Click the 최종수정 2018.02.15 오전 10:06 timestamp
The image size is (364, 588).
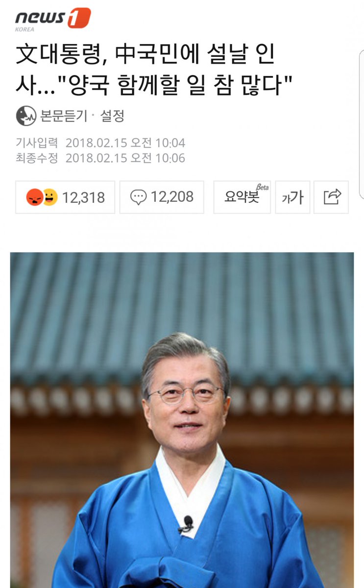click(x=100, y=158)
